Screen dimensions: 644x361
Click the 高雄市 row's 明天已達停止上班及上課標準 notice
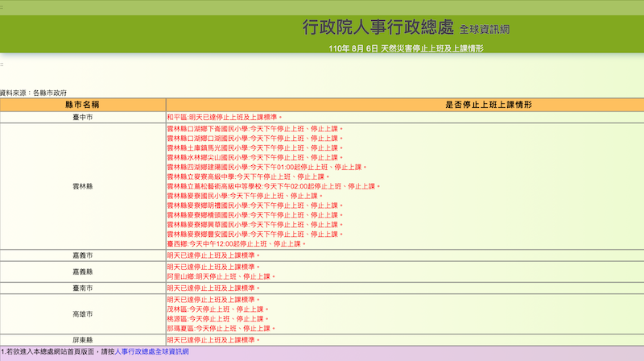tap(213, 300)
